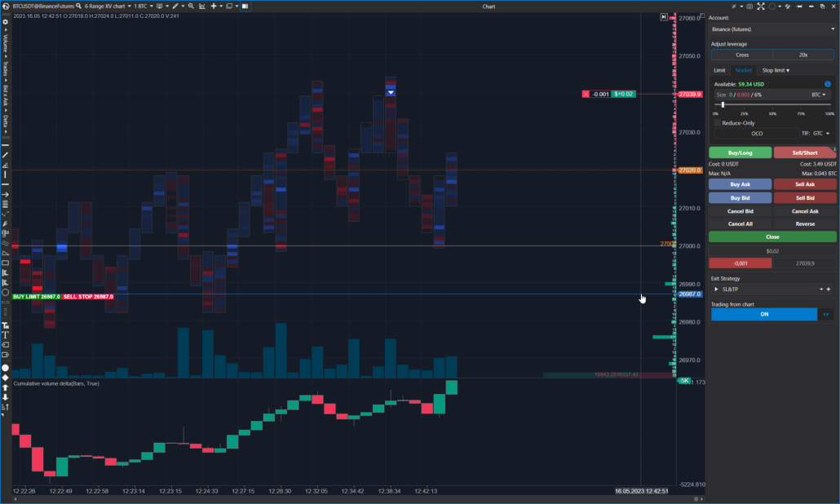The width and height of the screenshot is (840, 504).
Task: Enable the Reduce-Only checkbox
Action: pyautogui.click(x=717, y=123)
